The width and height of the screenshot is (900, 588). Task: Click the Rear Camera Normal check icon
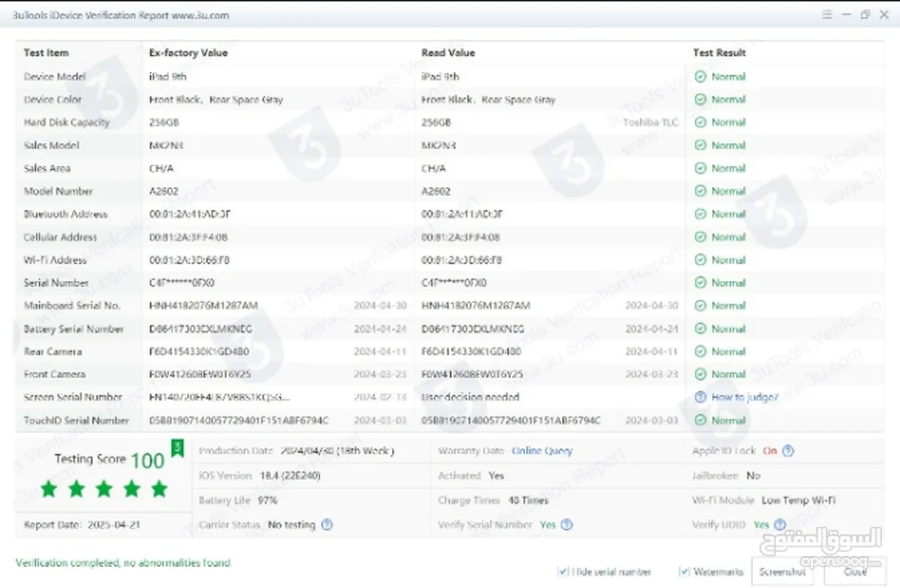pos(700,351)
